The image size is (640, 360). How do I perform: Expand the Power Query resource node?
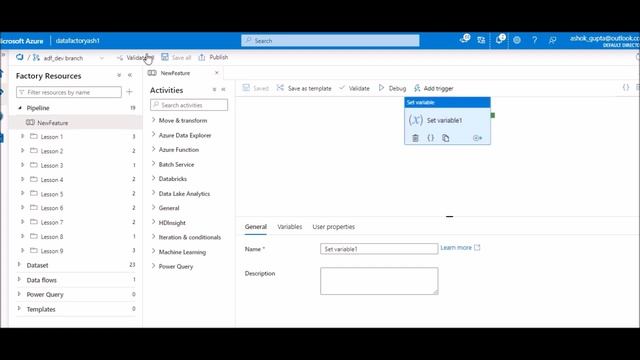click(19, 294)
